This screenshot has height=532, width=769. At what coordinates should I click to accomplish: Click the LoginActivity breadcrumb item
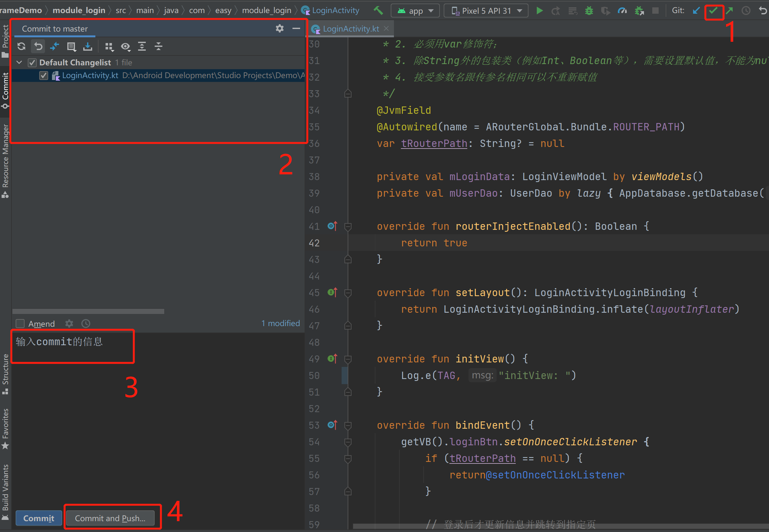(x=330, y=10)
